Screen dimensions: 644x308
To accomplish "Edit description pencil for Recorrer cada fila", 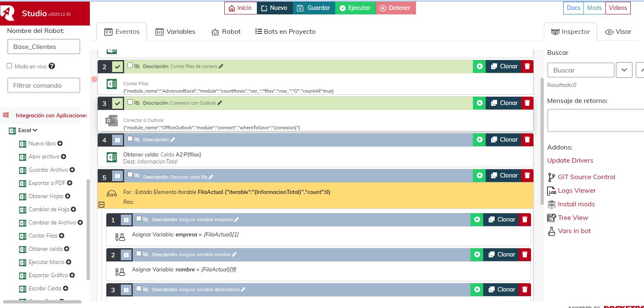I will (211, 177).
